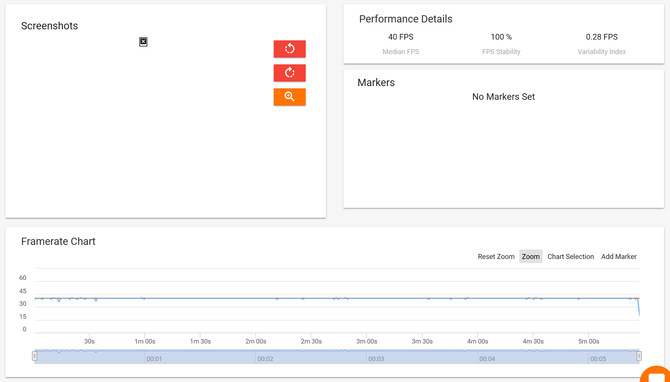Viewport: 670px width, 382px height.
Task: Click Reset Zoom on the framerate chart
Action: click(x=496, y=256)
